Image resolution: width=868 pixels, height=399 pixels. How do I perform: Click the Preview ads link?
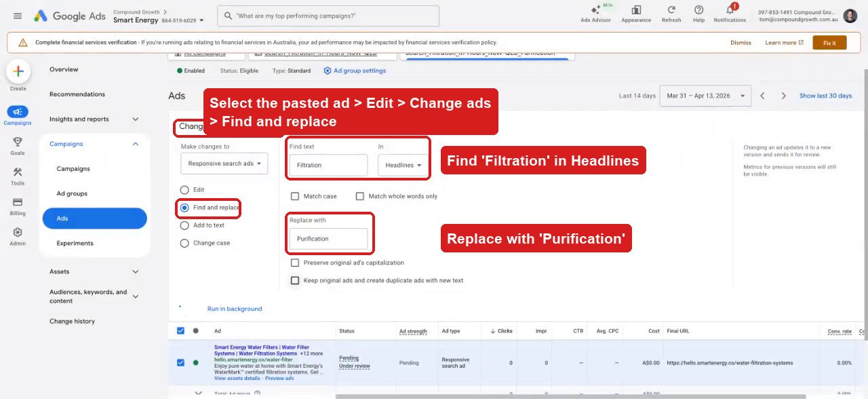(279, 378)
